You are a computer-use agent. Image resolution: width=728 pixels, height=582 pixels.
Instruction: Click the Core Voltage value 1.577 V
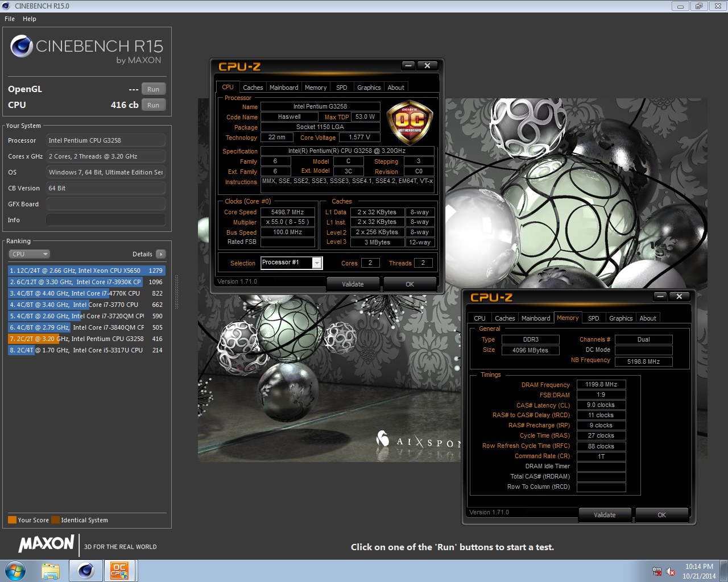pyautogui.click(x=359, y=137)
